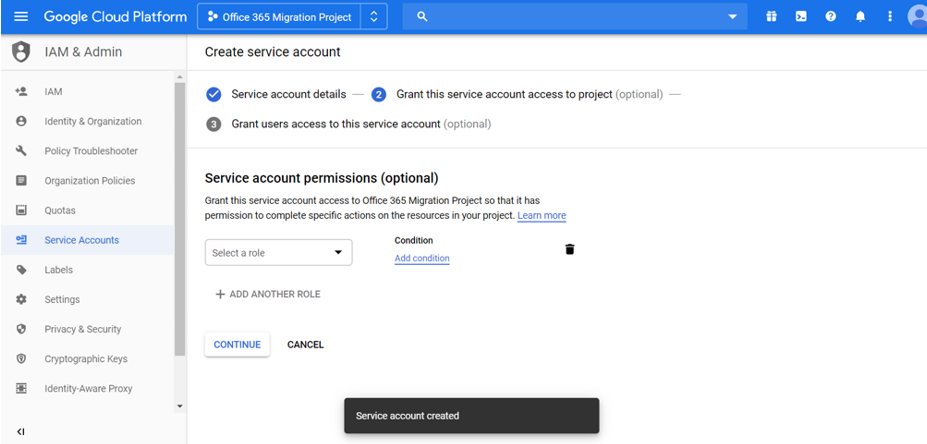Select Cryptographic Keys sidebar item

click(x=86, y=359)
